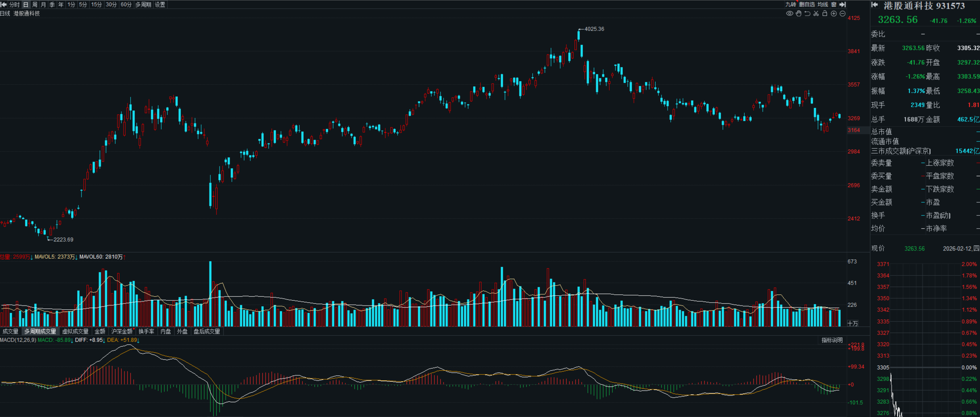Toggle the 均线 moving average display

pyautogui.click(x=822, y=5)
